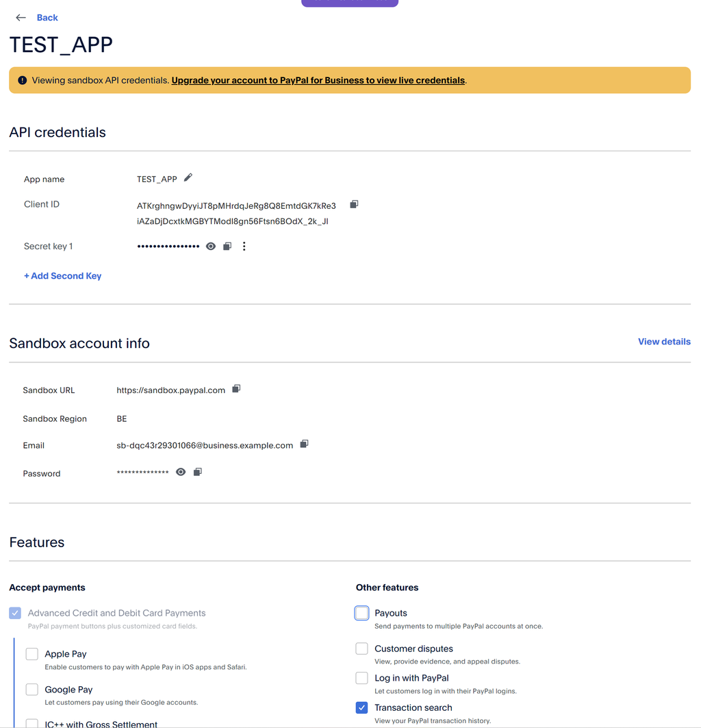Tick the Google Pay checkbox
Screen dimensions: 701x728
click(32, 690)
